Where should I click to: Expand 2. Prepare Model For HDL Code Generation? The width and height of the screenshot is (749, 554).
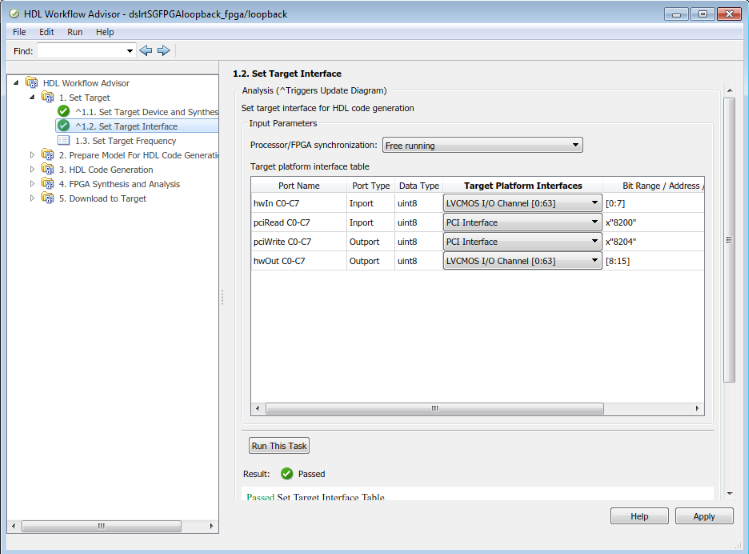tap(32, 155)
